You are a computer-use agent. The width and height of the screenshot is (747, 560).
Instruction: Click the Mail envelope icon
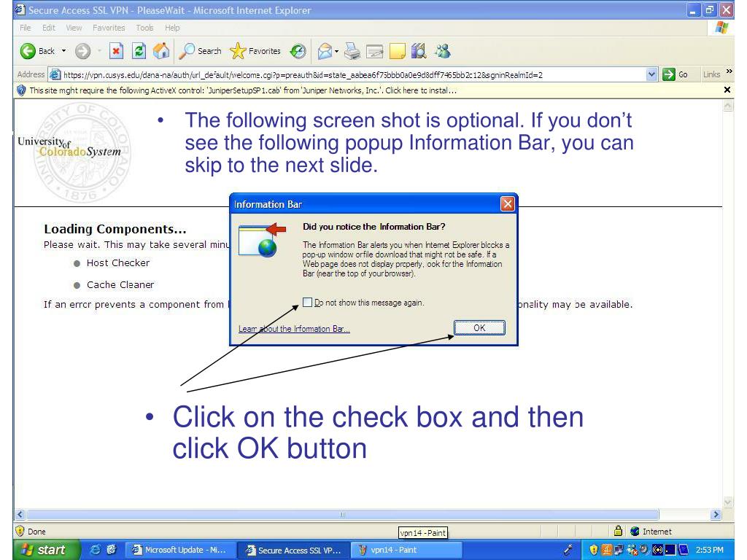[325, 51]
